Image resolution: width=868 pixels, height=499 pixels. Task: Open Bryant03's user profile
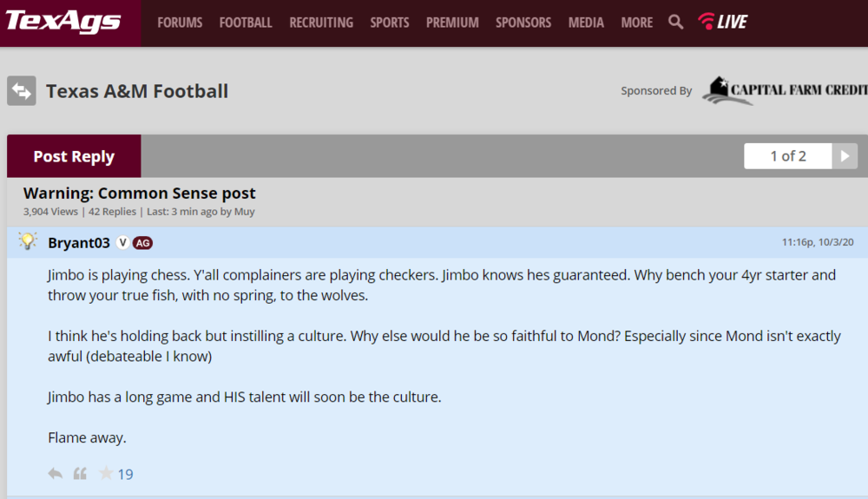[79, 243]
